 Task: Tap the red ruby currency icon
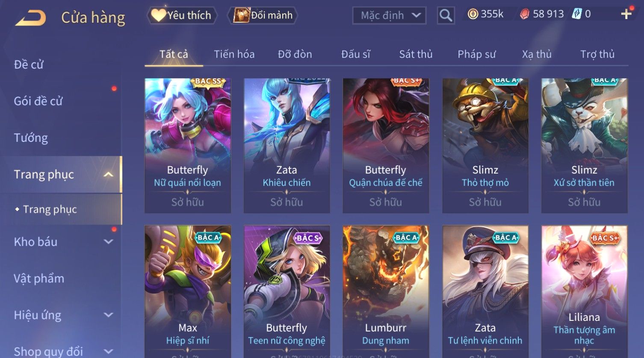coord(524,14)
